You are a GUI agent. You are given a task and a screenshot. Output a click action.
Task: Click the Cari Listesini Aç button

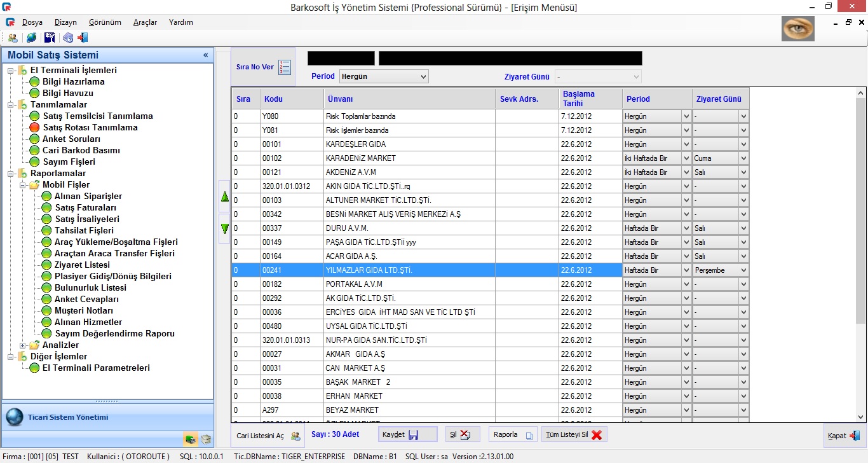[268, 436]
